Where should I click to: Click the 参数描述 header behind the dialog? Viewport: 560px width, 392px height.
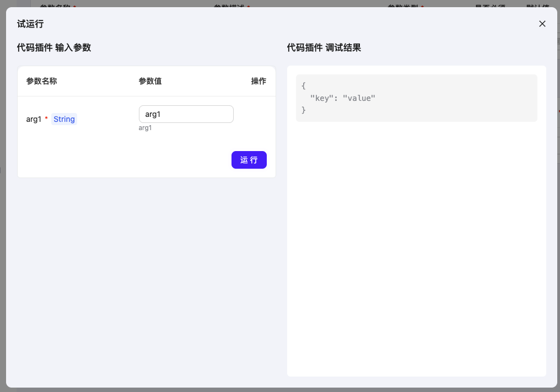point(231,6)
